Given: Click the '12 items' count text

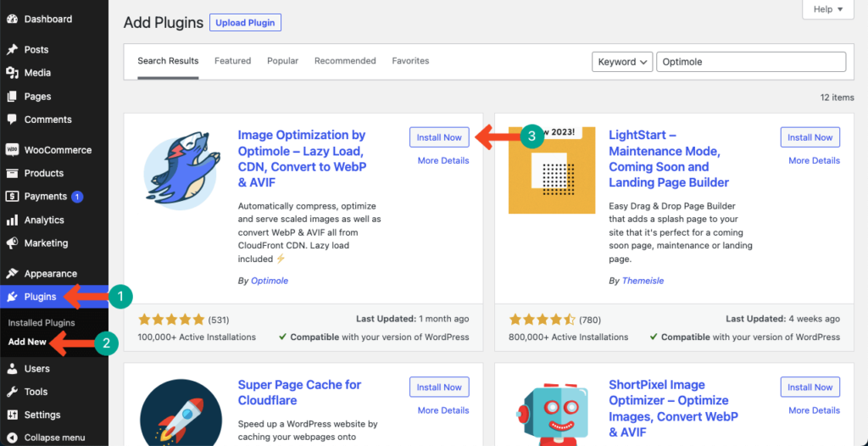Looking at the screenshot, I should click(837, 98).
